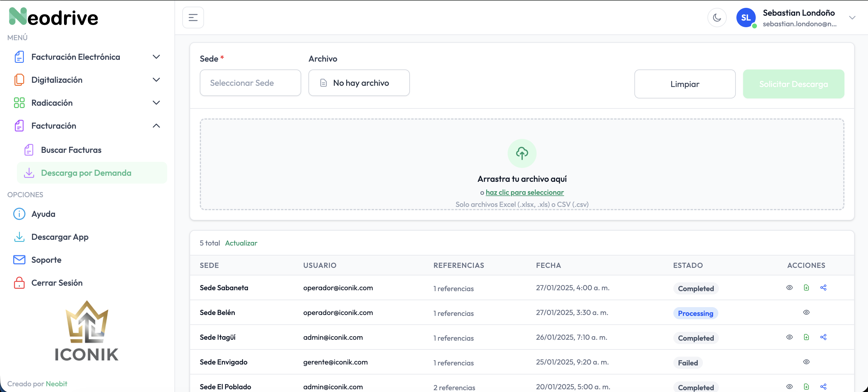868x392 pixels.
Task: Click the hamburger sidebar toggle icon
Action: 193,18
